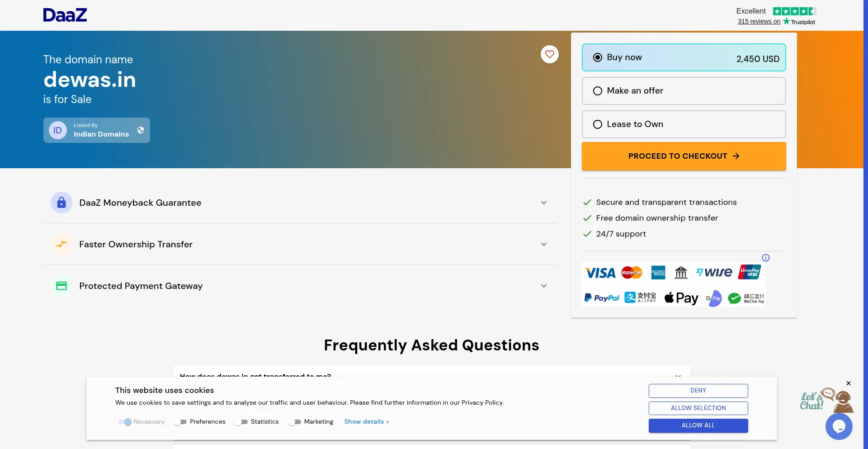This screenshot has height=449, width=868.
Task: Click the heart favorite icon
Action: [x=549, y=54]
